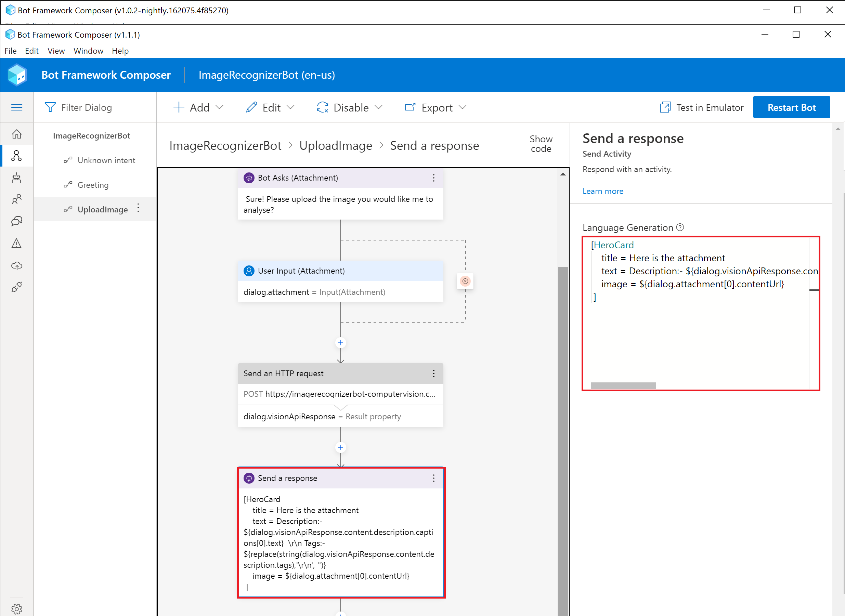This screenshot has height=616, width=845.
Task: Select the Send an HTTP request node
Action: pyautogui.click(x=340, y=395)
